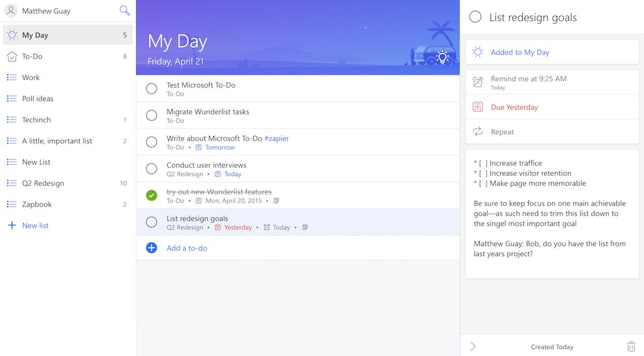The width and height of the screenshot is (644, 356).
Task: Open the Zapbook list
Action: click(37, 205)
